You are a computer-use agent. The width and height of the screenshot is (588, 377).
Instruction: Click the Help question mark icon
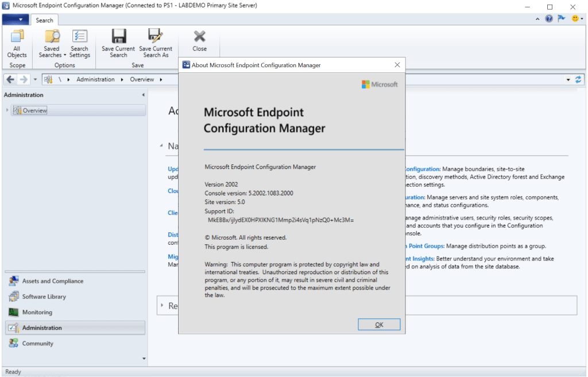click(549, 19)
